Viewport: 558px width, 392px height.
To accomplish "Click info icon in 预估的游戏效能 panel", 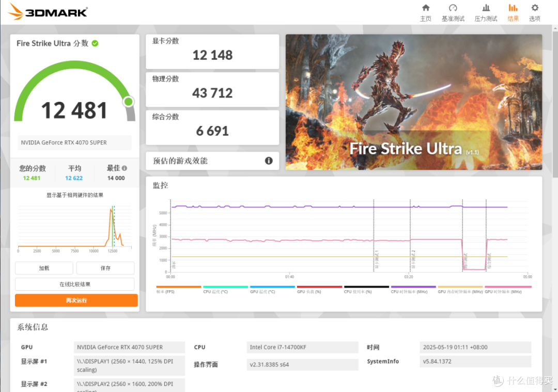I will pyautogui.click(x=269, y=161).
